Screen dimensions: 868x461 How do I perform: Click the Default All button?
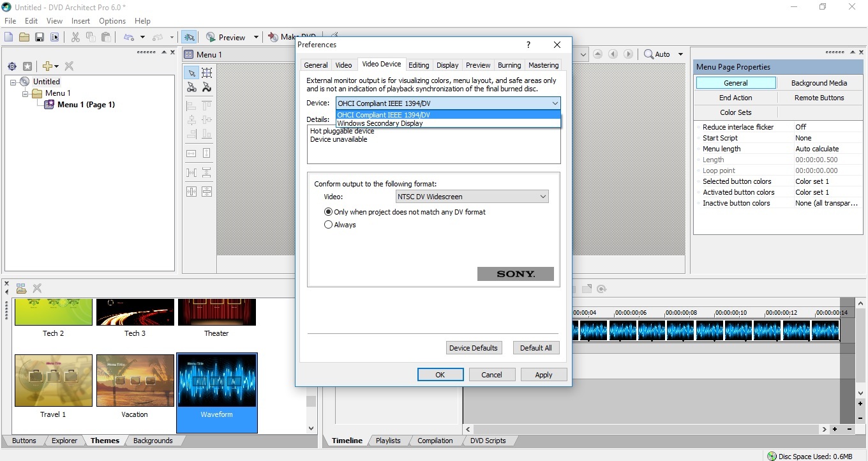535,348
